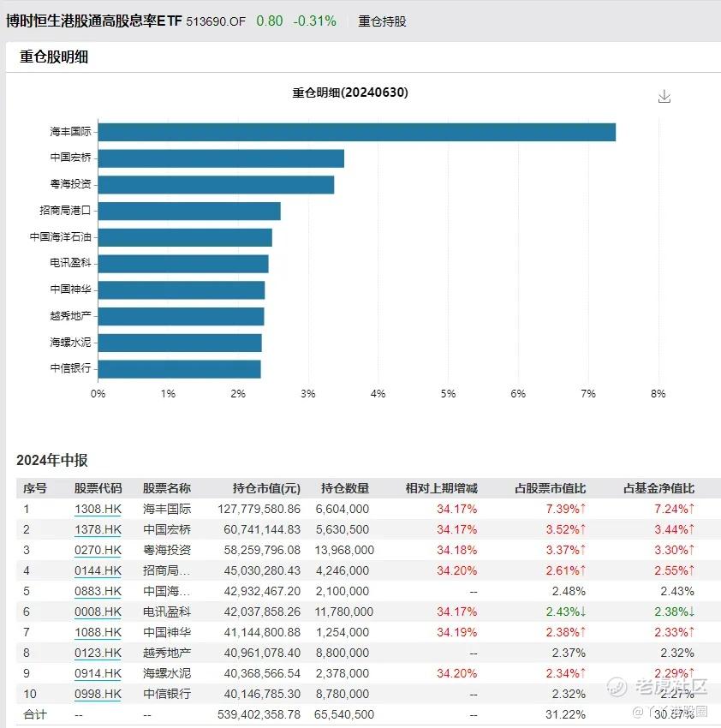Open the 1378.HK stock code link
This screenshot has width=721, height=728.
[98, 529]
